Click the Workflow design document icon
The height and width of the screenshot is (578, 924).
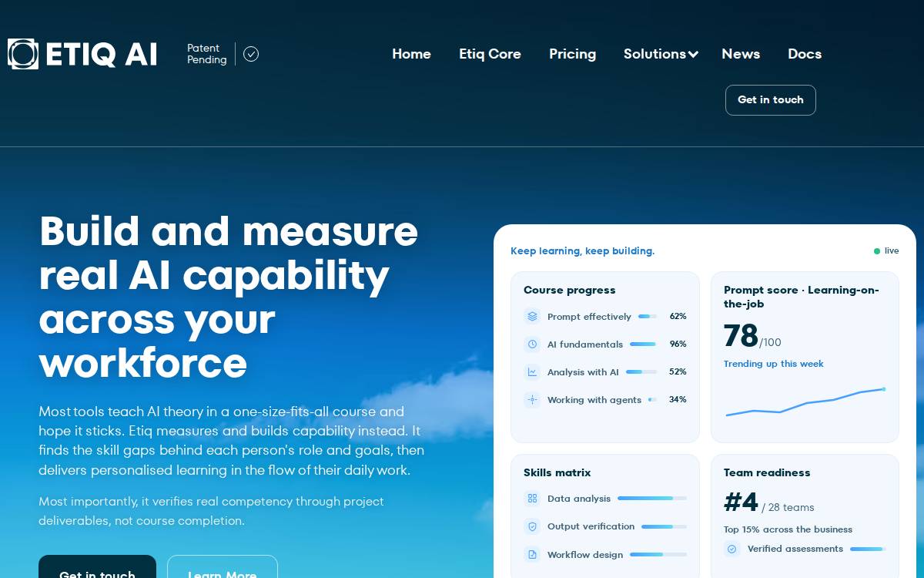(x=532, y=554)
